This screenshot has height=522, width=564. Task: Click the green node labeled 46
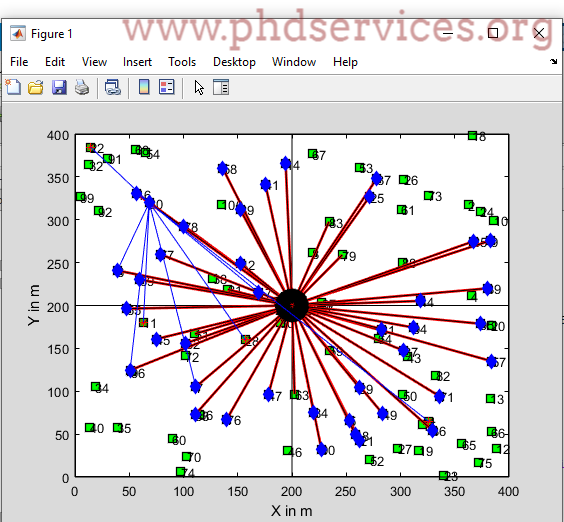pos(287,450)
